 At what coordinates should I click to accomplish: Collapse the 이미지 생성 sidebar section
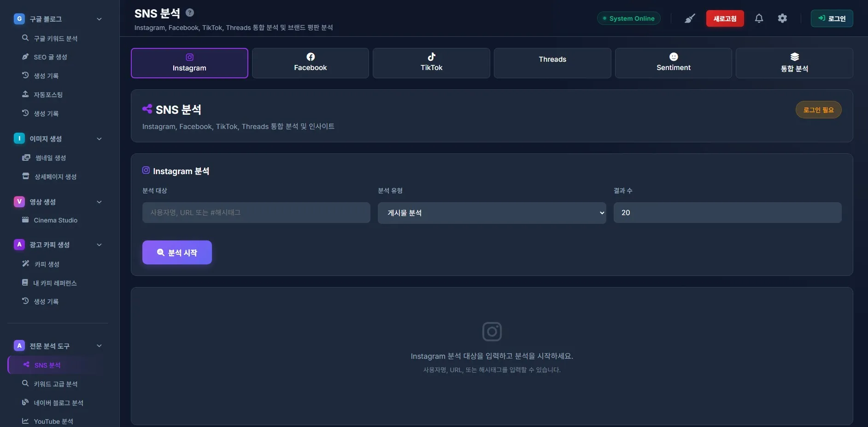(99, 139)
